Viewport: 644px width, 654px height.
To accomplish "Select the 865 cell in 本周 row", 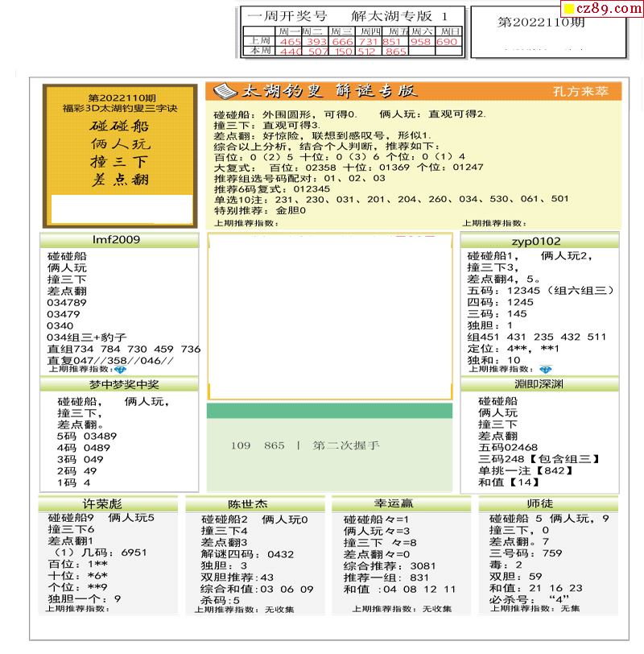I will 394,52.
